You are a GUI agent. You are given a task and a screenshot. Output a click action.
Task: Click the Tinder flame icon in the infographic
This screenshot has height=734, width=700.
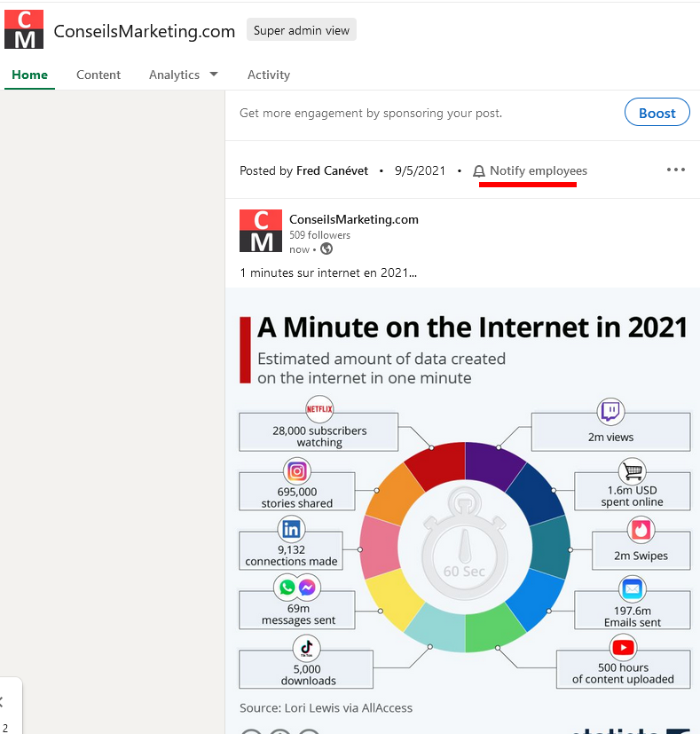pos(641,530)
